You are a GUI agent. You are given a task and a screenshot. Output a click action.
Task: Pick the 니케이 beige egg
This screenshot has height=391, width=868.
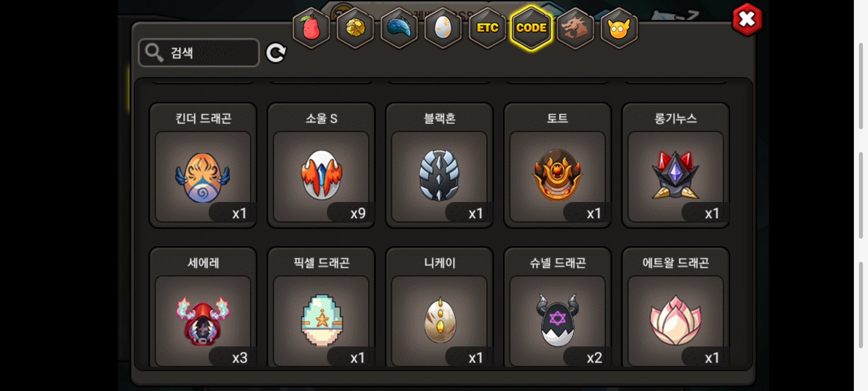[439, 308]
